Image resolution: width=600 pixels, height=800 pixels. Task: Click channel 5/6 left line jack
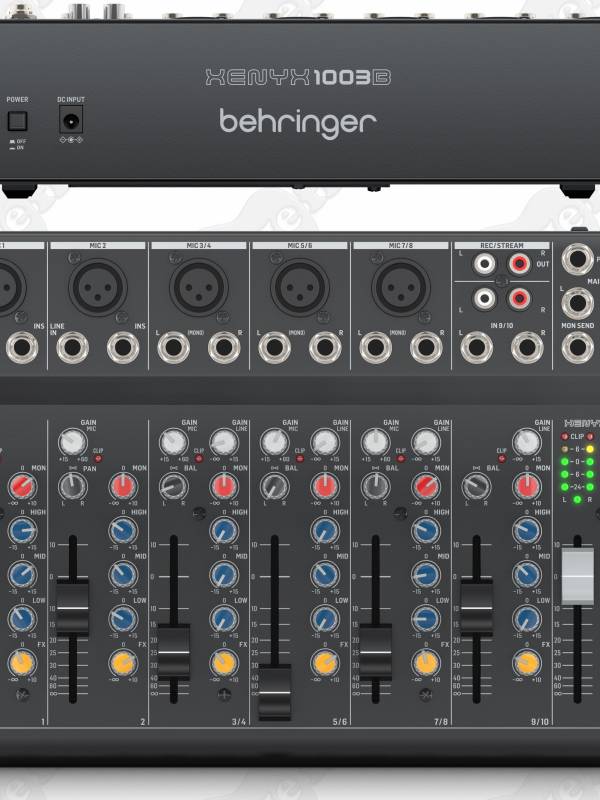point(274,347)
